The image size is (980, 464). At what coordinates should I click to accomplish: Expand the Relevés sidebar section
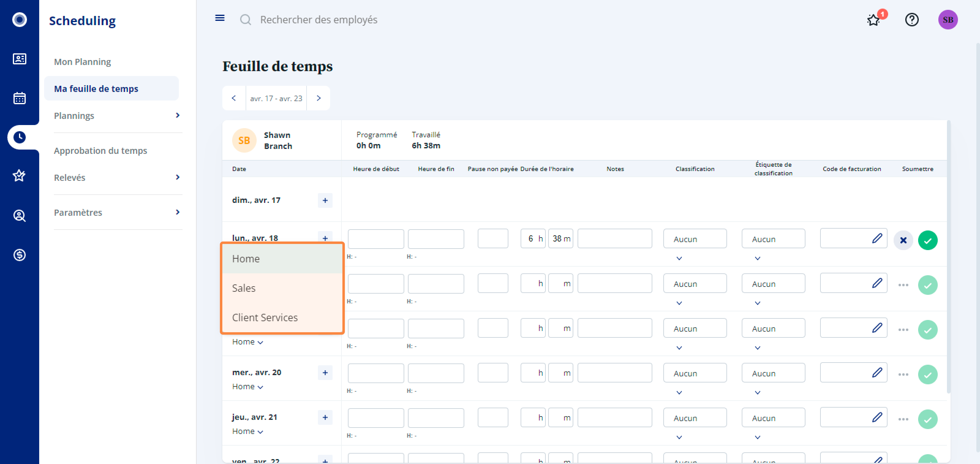[x=118, y=177]
